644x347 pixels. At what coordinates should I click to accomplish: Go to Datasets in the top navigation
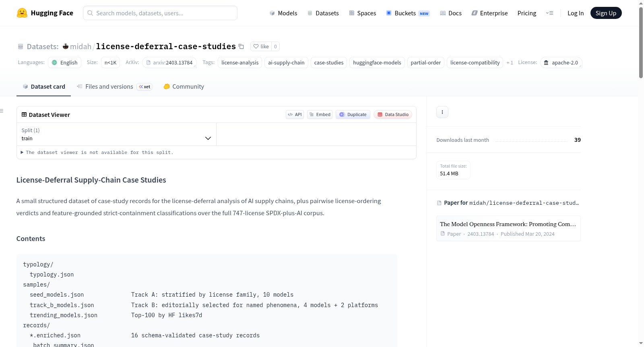323,13
